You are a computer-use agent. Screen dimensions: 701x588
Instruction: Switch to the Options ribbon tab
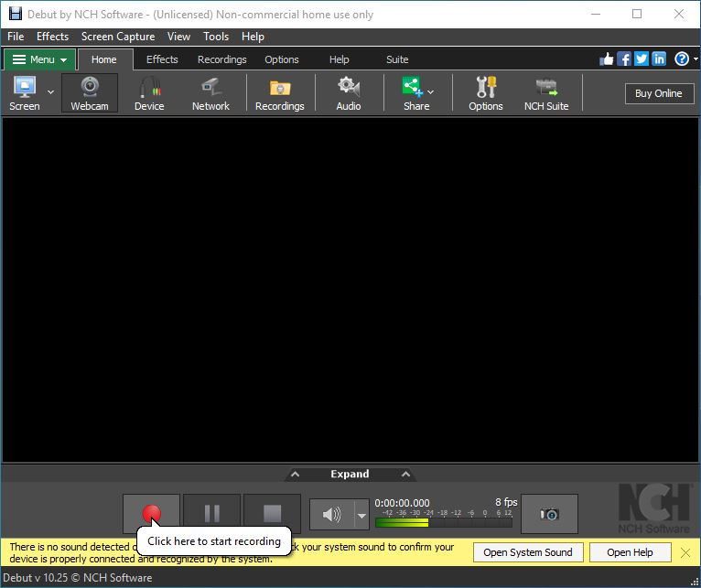pyautogui.click(x=282, y=59)
